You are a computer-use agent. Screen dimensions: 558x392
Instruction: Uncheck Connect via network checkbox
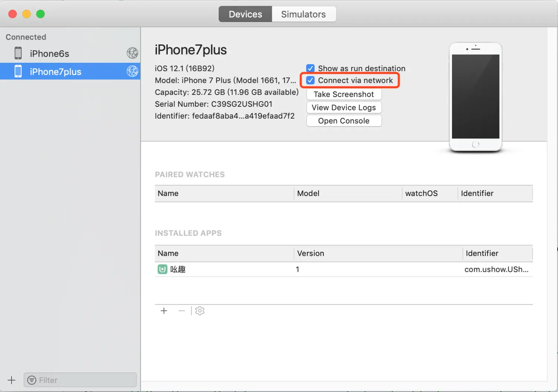[310, 80]
